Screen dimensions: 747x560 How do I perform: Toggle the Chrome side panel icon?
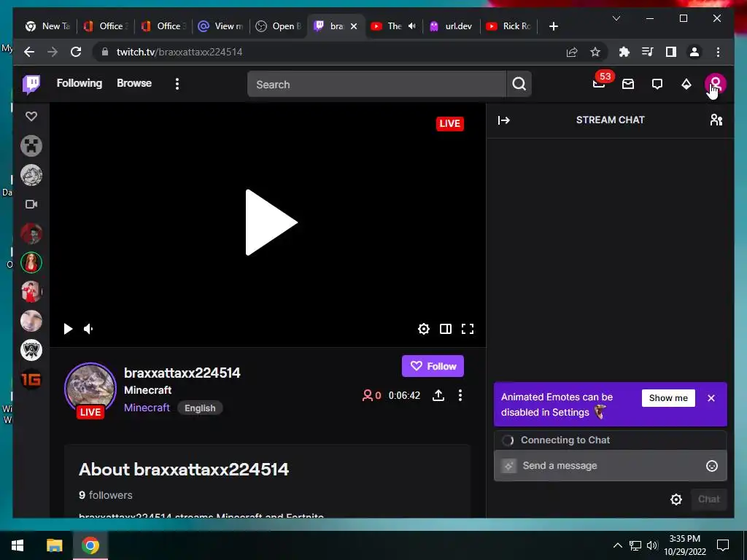[x=671, y=52]
